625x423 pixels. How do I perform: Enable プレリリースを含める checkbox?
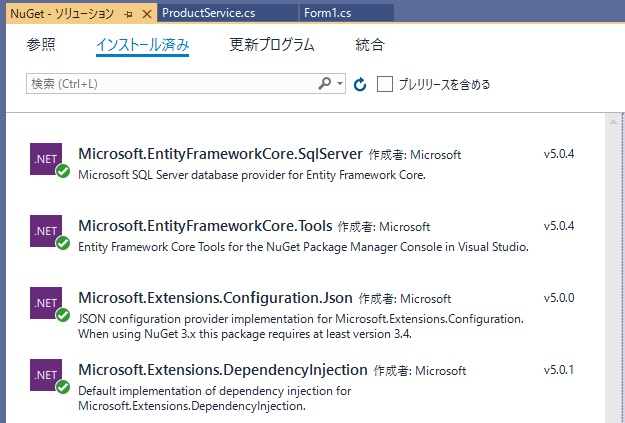[x=385, y=84]
